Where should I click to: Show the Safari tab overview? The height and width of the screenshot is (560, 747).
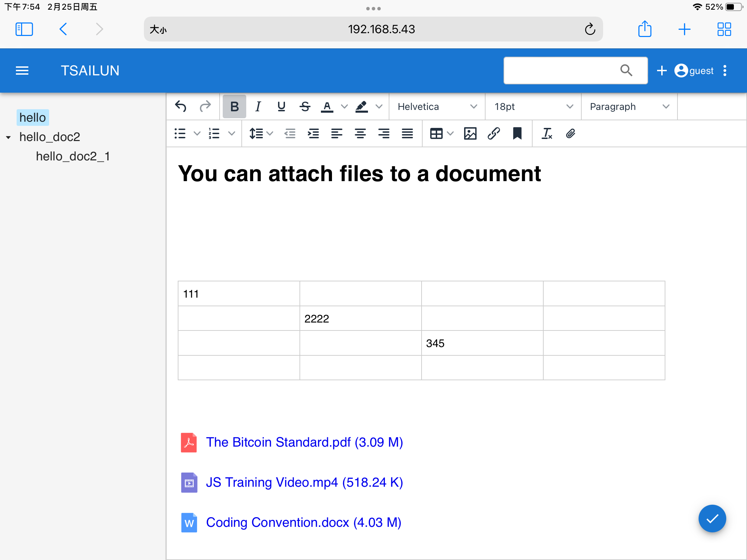(724, 29)
